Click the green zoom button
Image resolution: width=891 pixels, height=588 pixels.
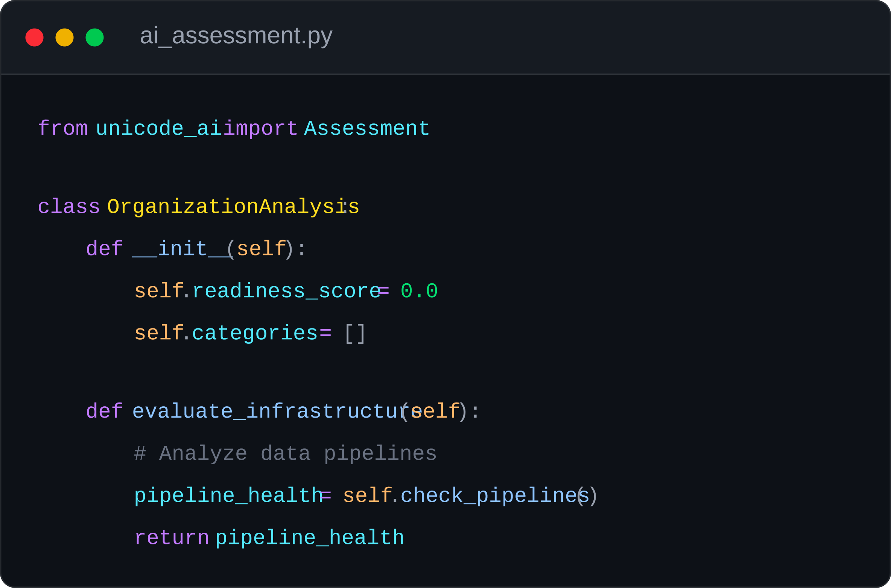point(94,37)
